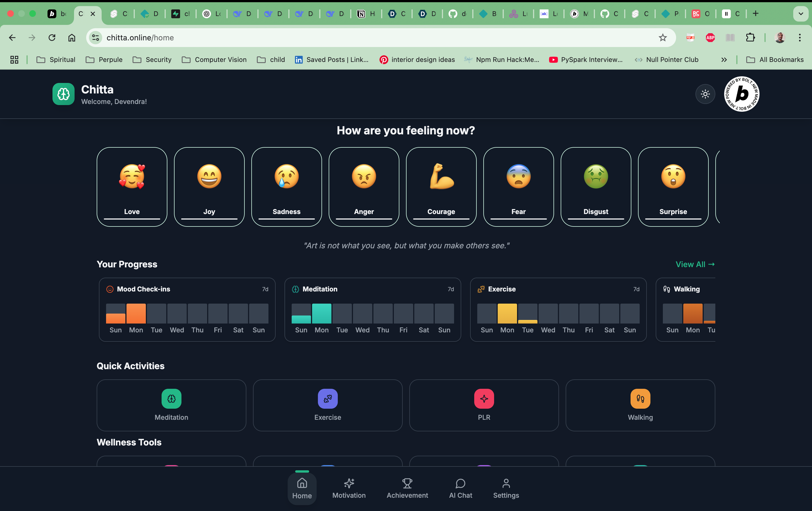This screenshot has height=511, width=812.
Task: Start the Meditation quick activity
Action: click(171, 405)
